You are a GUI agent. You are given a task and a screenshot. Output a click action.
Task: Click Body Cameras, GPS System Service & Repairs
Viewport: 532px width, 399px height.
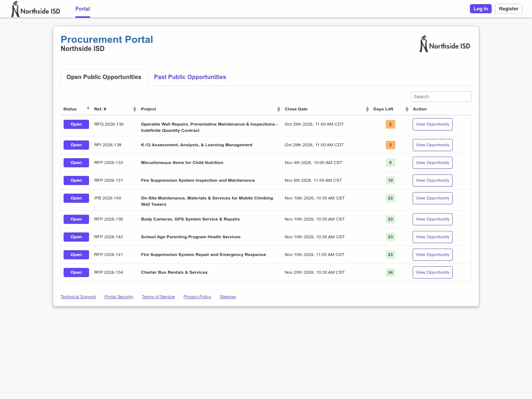tap(190, 219)
